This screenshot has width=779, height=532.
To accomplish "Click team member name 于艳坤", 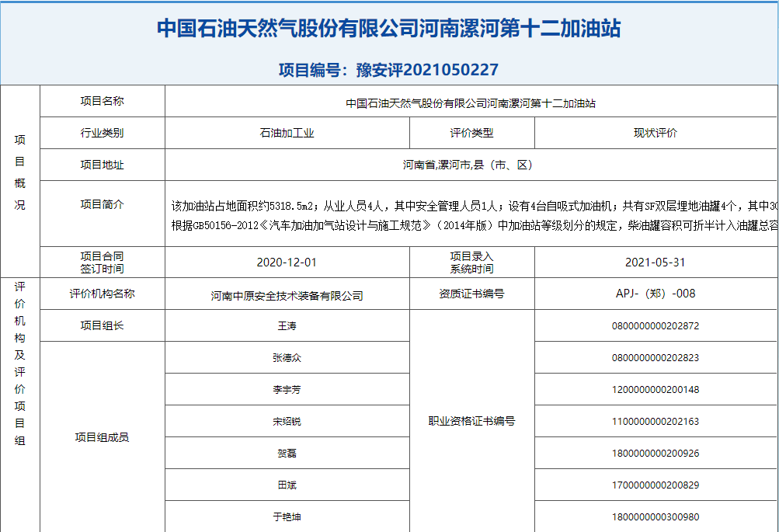I will pos(287,516).
